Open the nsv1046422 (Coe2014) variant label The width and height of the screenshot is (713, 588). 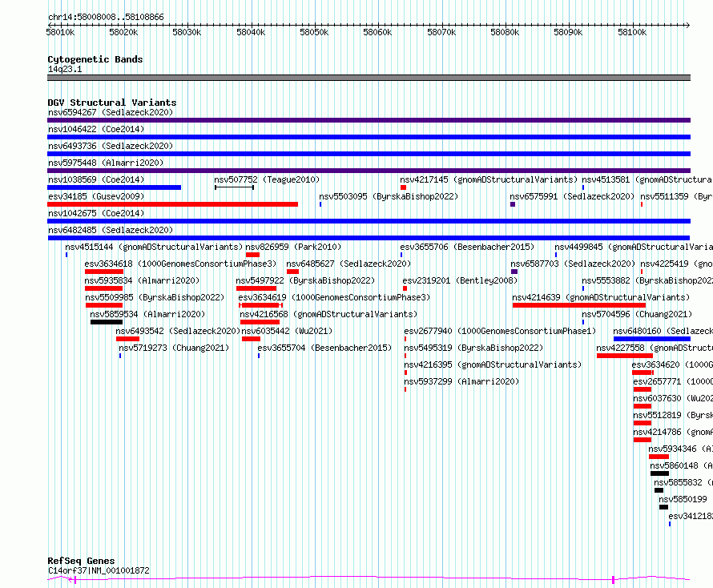[x=96, y=129]
